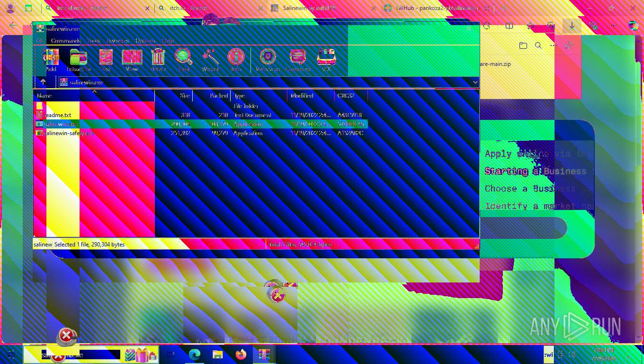
Task: Sort by the Size column header
Action: pyautogui.click(x=174, y=96)
